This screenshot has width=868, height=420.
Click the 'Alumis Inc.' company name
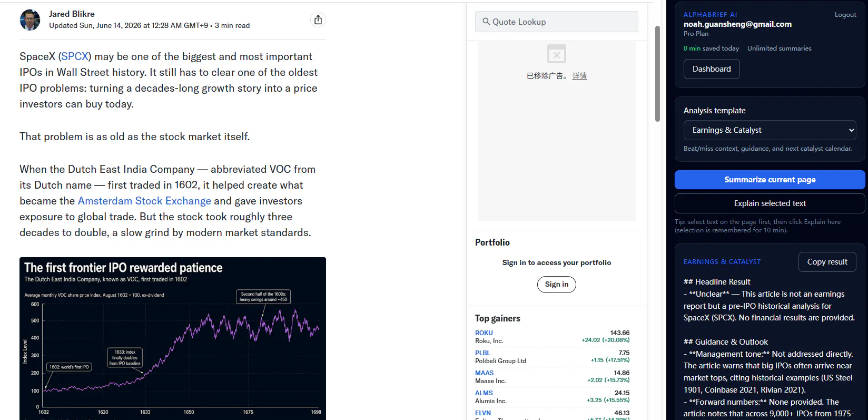(x=491, y=401)
